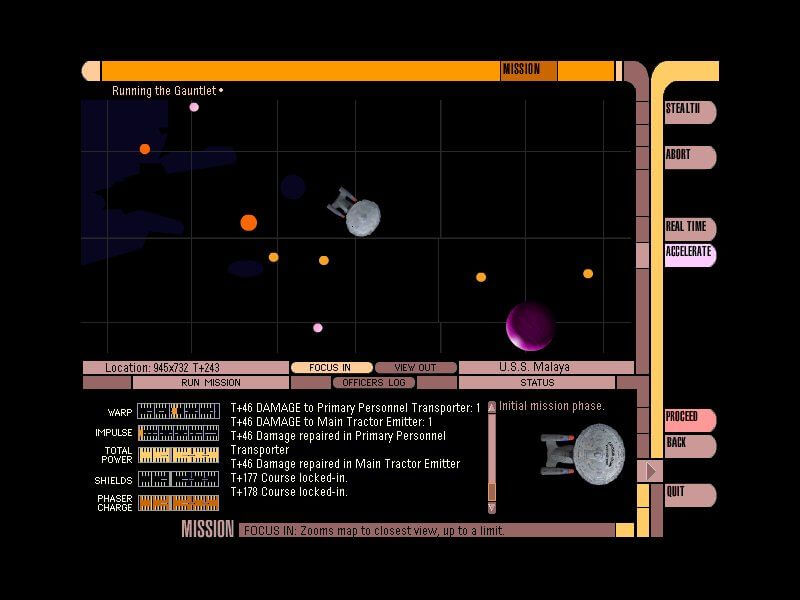Viewport: 800px width, 600px height.
Task: Go BACK to the previous screen
Action: (690, 446)
